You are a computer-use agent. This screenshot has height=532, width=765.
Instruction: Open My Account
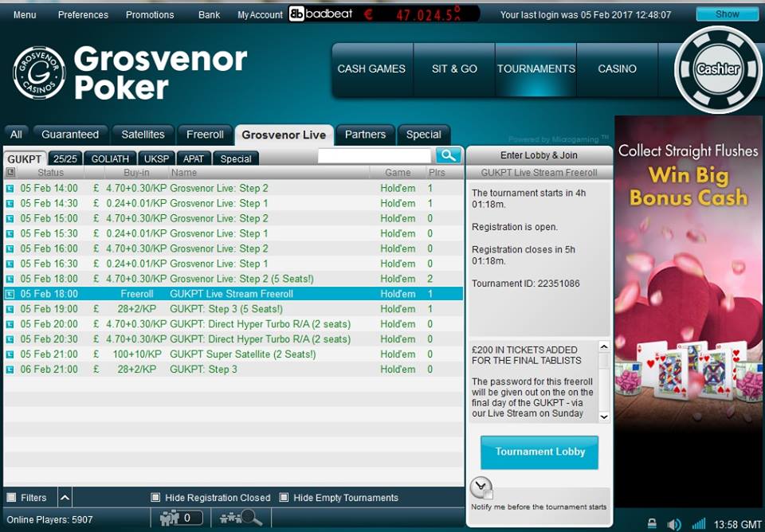(260, 14)
